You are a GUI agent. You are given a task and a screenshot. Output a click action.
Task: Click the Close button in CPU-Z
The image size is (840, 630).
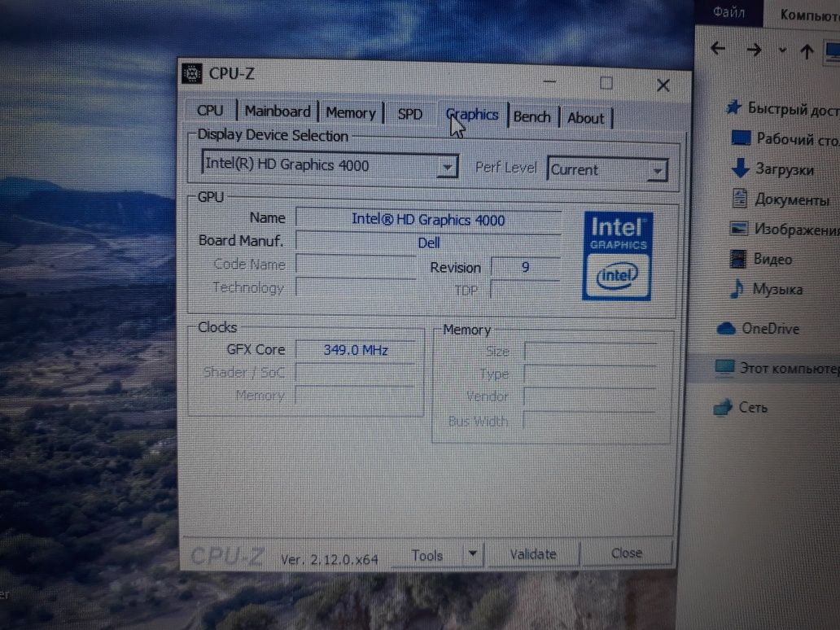[x=626, y=553]
